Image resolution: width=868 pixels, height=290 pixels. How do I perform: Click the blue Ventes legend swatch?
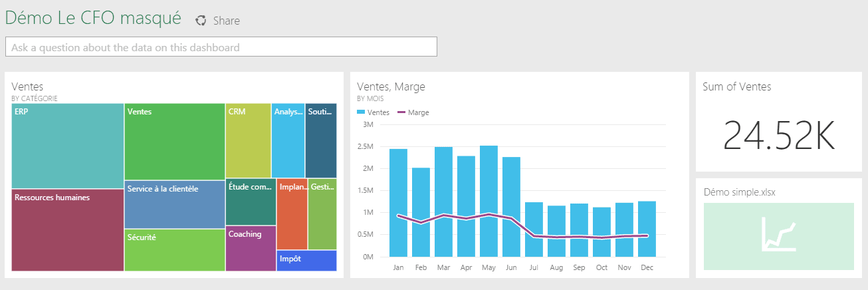coord(362,112)
